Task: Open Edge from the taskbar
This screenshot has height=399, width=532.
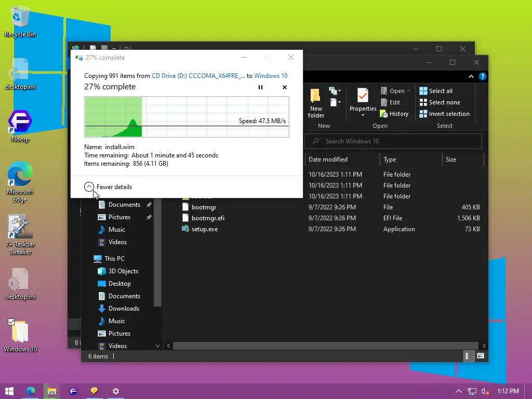Action: (x=31, y=391)
